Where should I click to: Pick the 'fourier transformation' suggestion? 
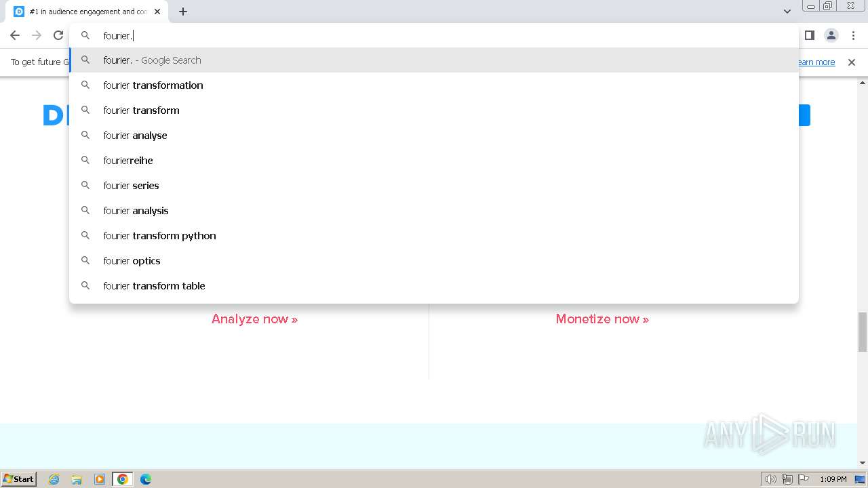click(x=434, y=85)
